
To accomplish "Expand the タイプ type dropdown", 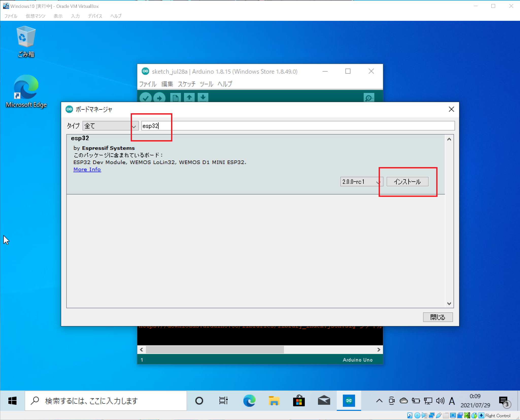I will pyautogui.click(x=110, y=126).
